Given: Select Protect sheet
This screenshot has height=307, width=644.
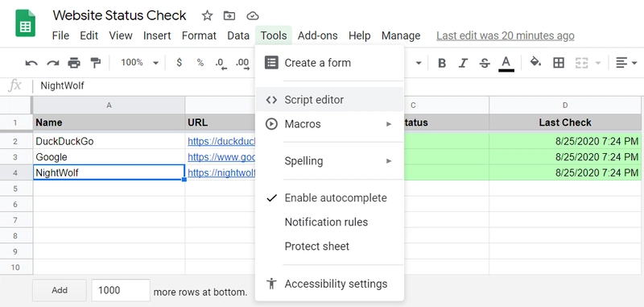Looking at the screenshot, I should (329, 247).
